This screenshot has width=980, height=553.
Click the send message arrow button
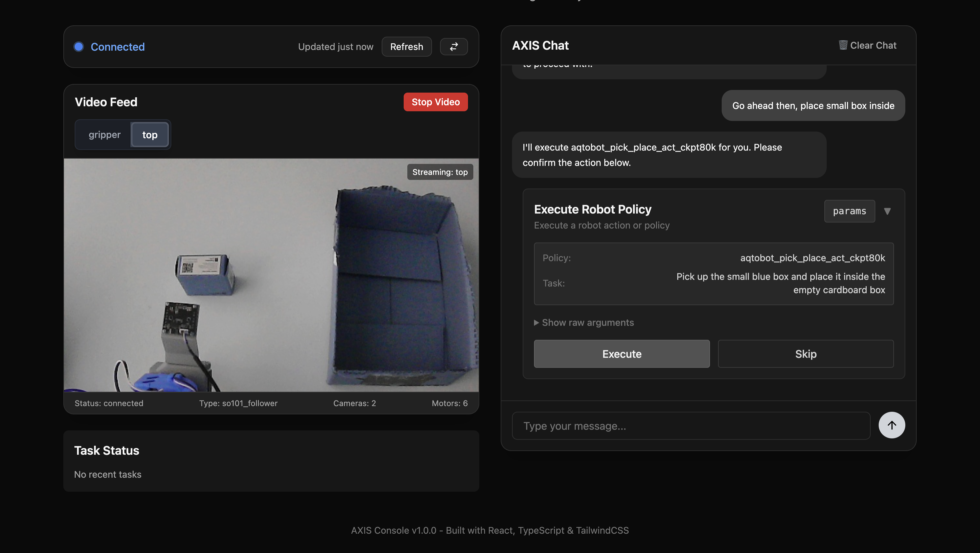[891, 425]
